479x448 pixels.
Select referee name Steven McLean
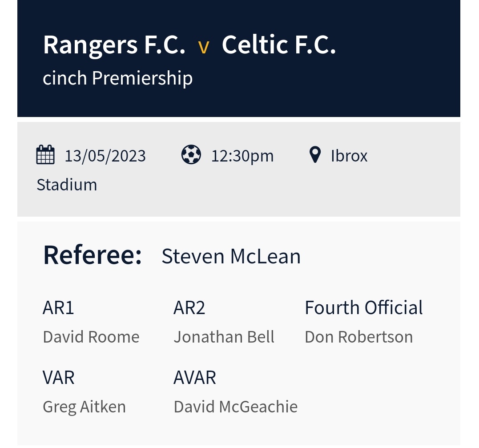[x=231, y=257]
